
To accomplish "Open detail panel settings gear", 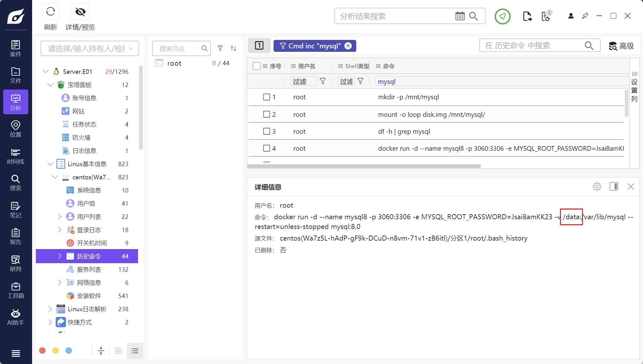I will click(x=597, y=187).
